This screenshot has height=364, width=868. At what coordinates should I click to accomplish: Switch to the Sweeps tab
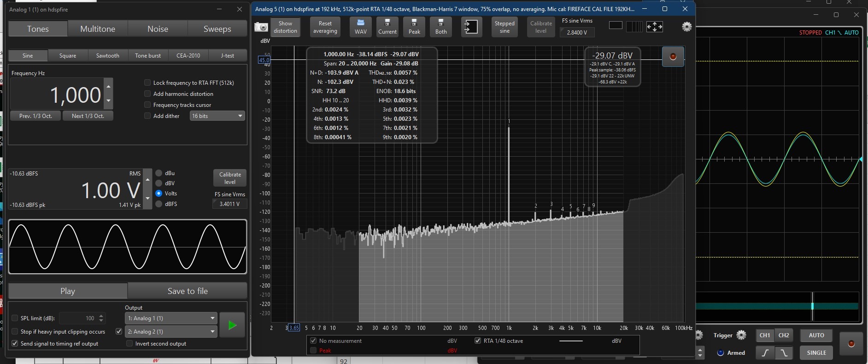[217, 29]
